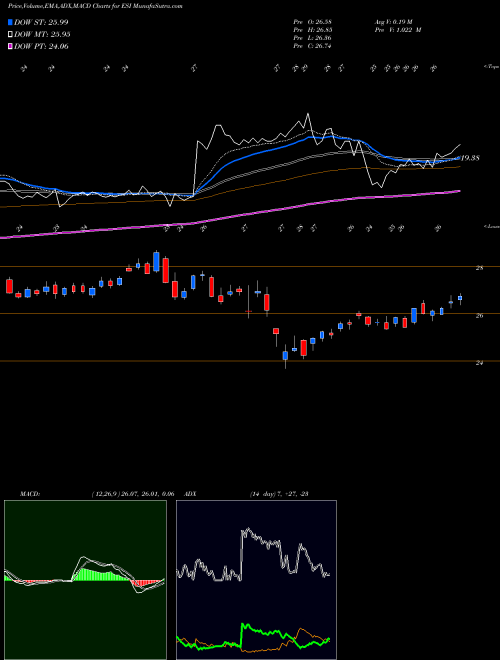Image resolution: width=500 pixels, height=660 pixels.
Task: Click ADX values '(14 day) 7, +27, -23'
Action: [x=277, y=494]
